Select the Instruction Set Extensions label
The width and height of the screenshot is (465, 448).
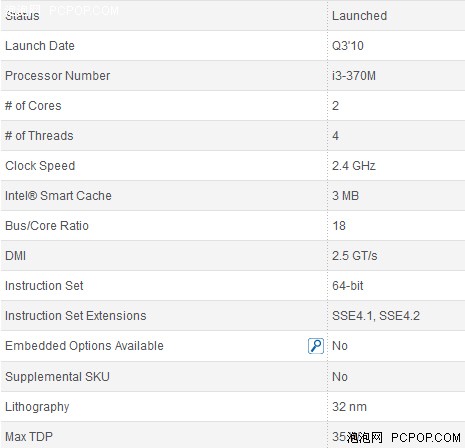point(76,316)
